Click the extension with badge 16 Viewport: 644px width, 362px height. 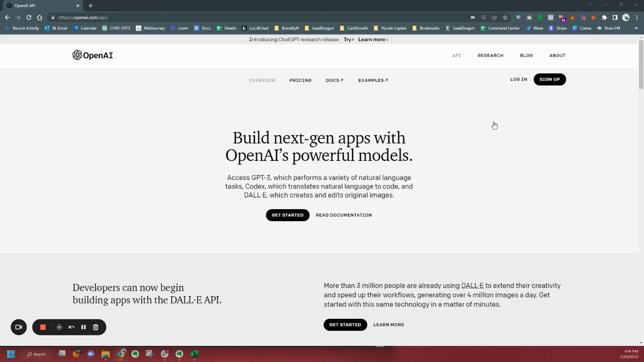coord(562,18)
